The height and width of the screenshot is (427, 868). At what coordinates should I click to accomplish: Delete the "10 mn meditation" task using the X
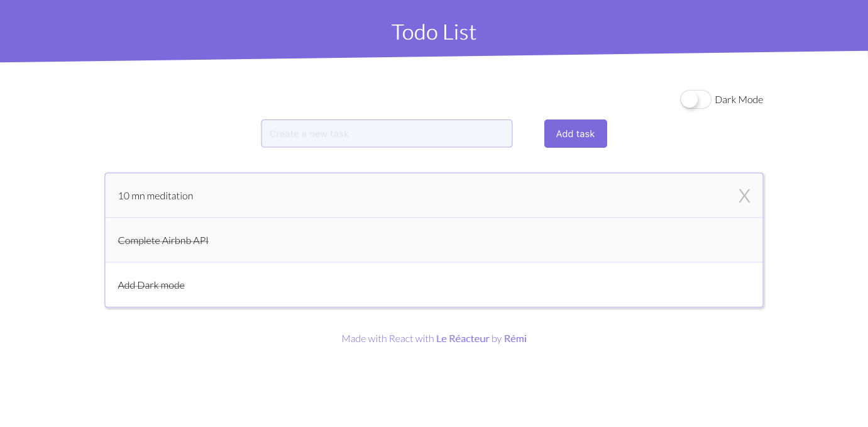tap(744, 196)
